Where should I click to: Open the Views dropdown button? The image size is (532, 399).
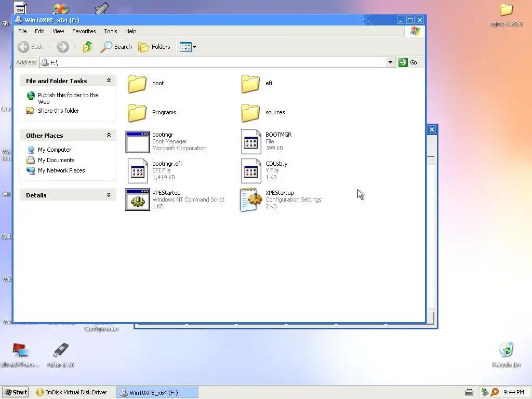[x=188, y=47]
